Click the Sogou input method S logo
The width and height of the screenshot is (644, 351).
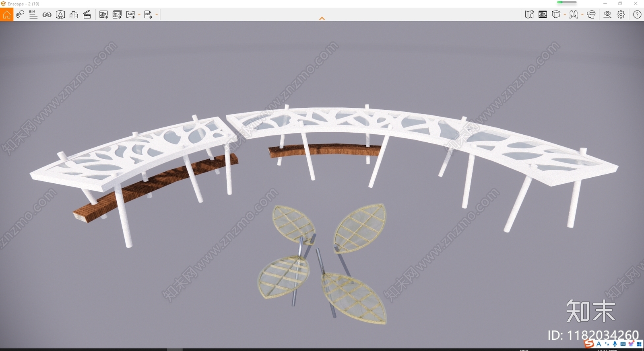(589, 344)
